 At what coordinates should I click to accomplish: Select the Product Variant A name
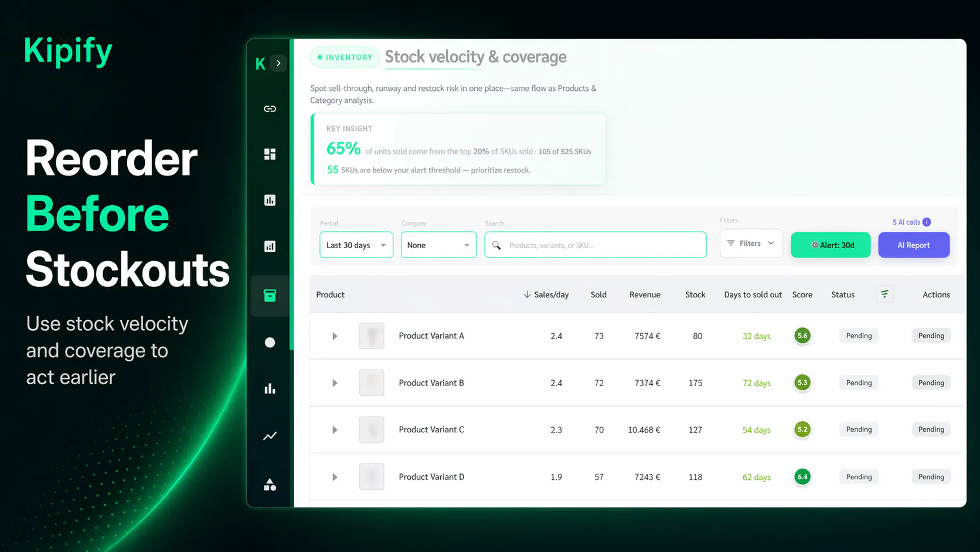(431, 336)
